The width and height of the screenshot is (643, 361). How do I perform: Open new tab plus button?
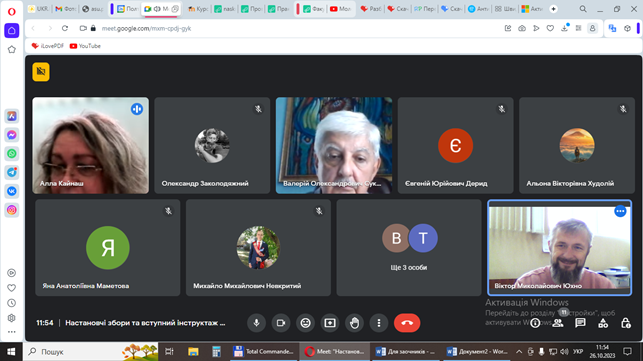coord(553,9)
